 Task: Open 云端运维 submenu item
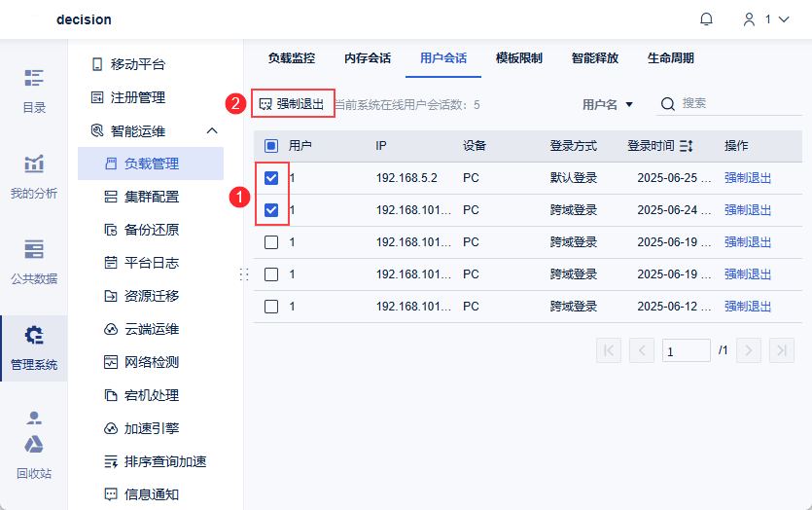(142, 329)
